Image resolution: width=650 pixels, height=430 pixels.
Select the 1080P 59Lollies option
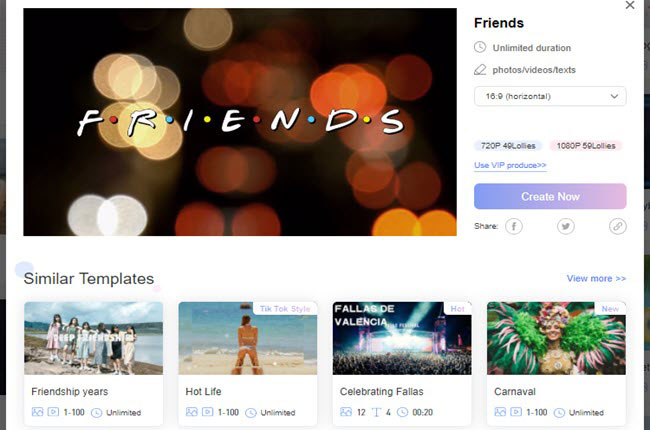[x=586, y=146]
